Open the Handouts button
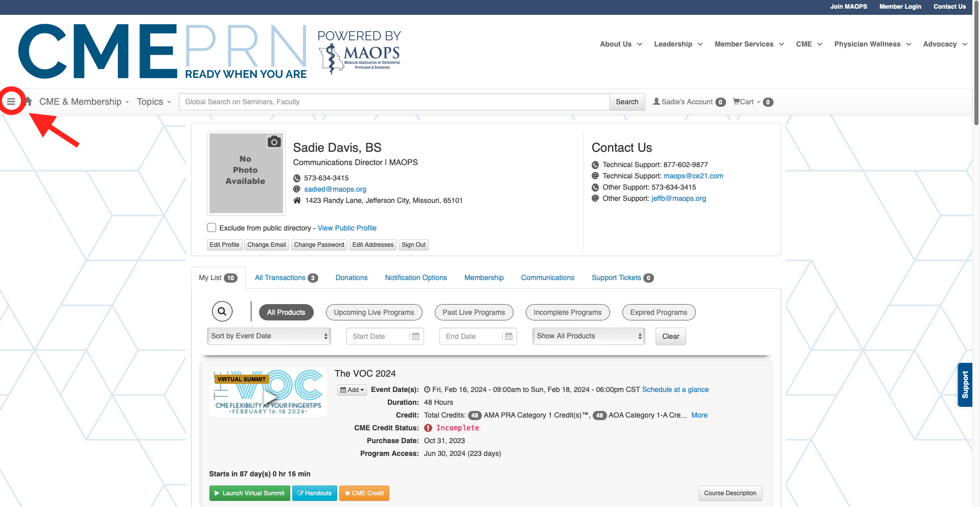This screenshot has width=980, height=507. 315,493
